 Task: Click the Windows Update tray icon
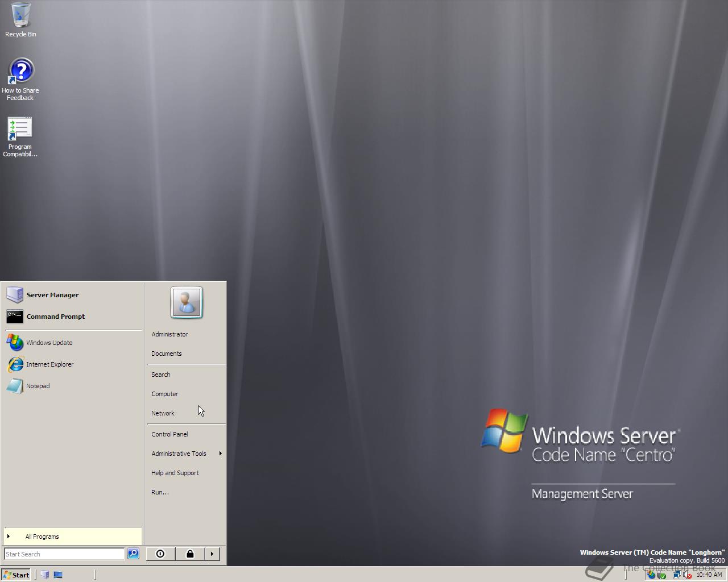click(651, 575)
